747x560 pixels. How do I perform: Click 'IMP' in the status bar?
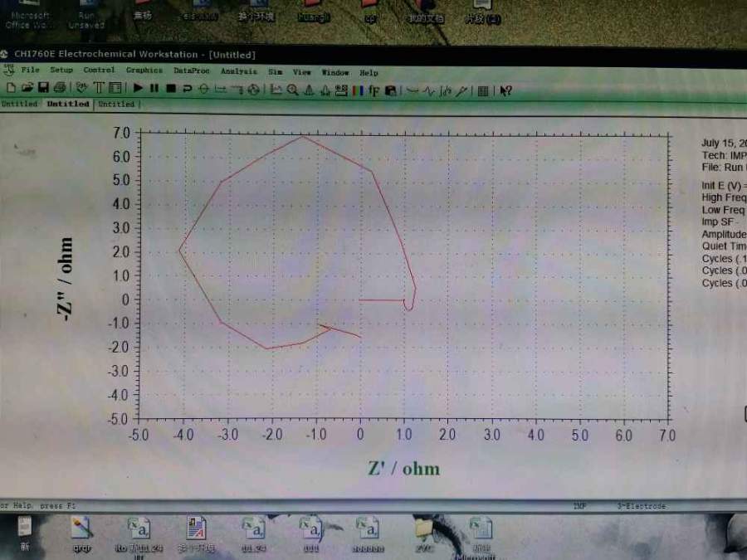pyautogui.click(x=580, y=506)
